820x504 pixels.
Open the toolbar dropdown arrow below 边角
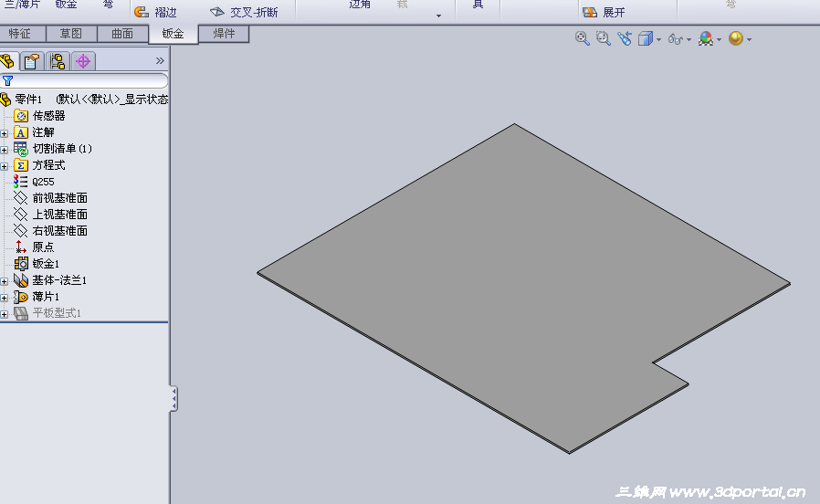(x=438, y=16)
